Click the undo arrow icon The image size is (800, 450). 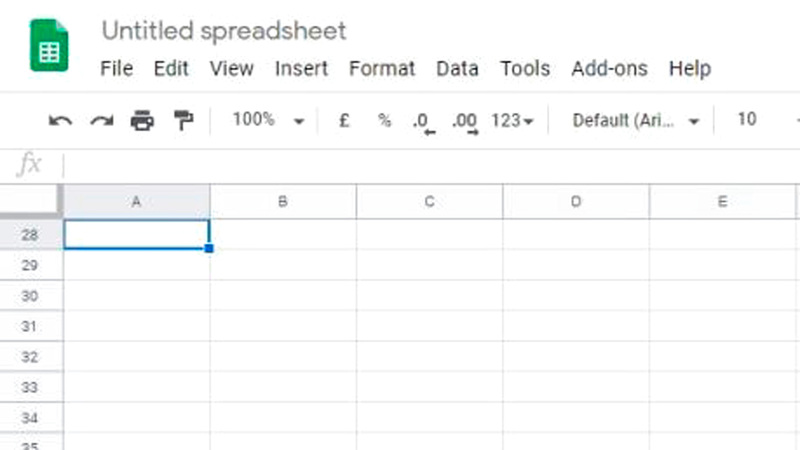pos(60,121)
